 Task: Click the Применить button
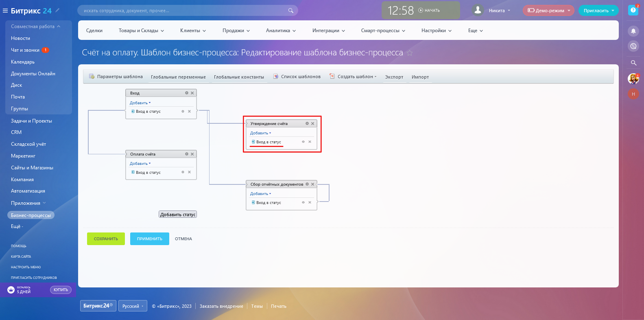[x=150, y=239]
